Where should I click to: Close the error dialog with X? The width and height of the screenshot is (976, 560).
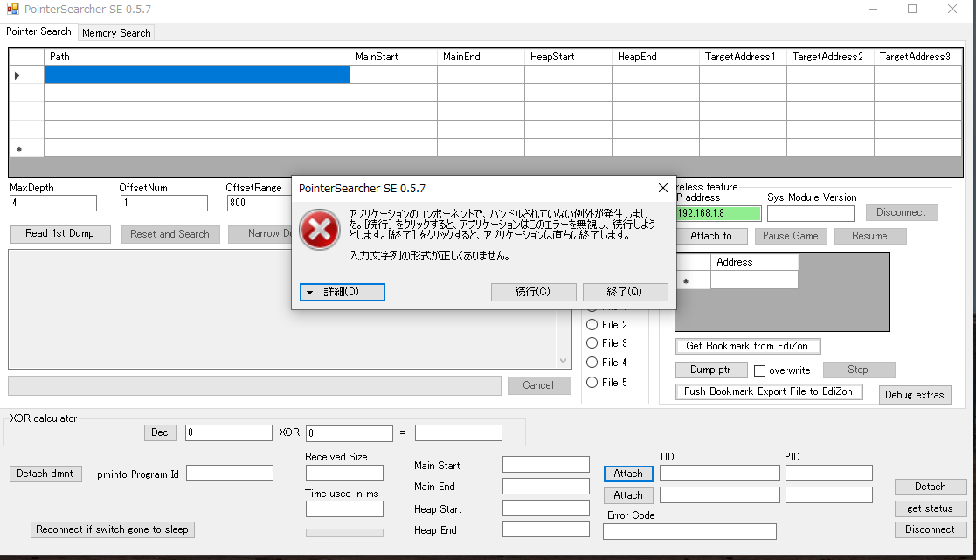[x=663, y=188]
